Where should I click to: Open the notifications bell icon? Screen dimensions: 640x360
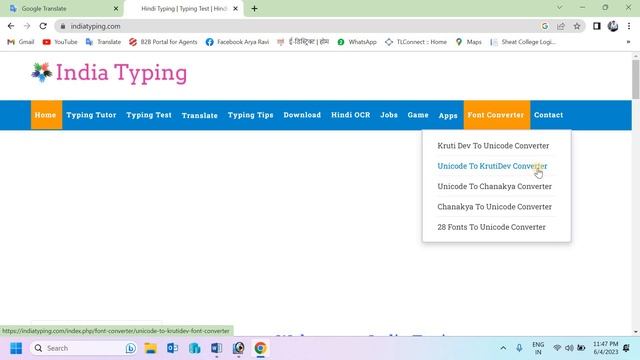tap(627, 348)
